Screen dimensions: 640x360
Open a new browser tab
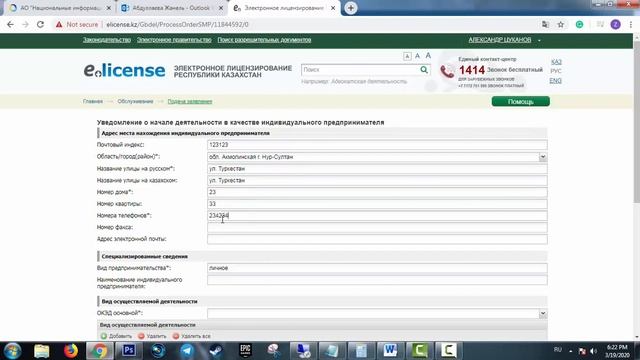[351, 8]
